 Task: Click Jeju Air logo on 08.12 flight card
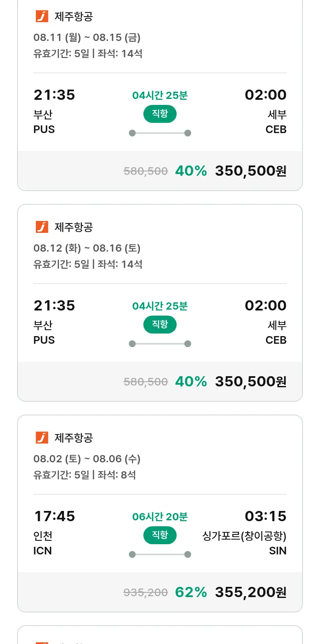42,227
